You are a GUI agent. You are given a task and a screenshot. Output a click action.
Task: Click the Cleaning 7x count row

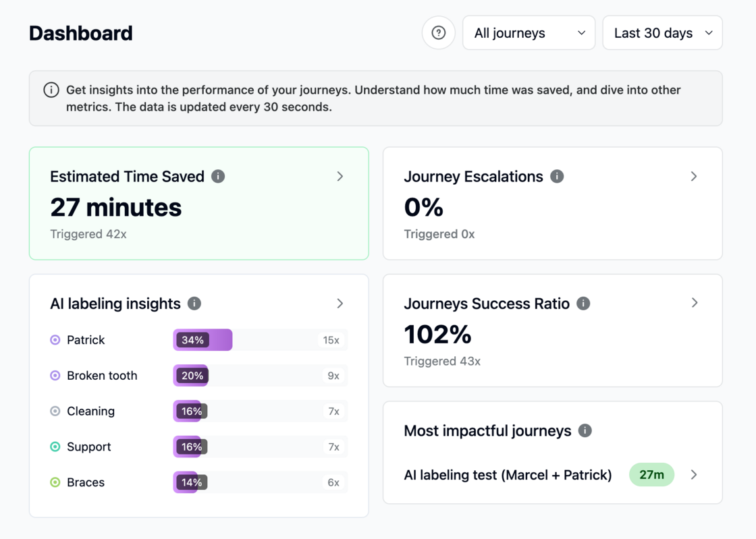[x=333, y=412]
